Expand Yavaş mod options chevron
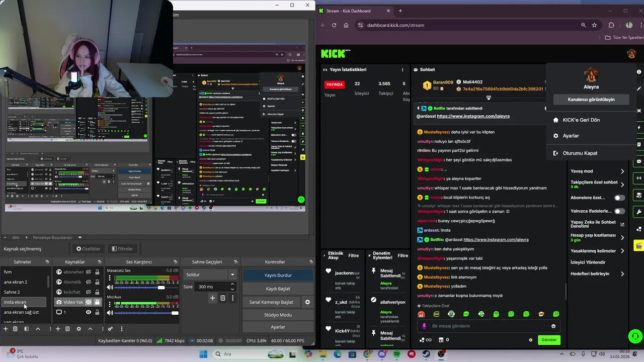Image resolution: width=644 pixels, height=362 pixels. pyautogui.click(x=622, y=171)
